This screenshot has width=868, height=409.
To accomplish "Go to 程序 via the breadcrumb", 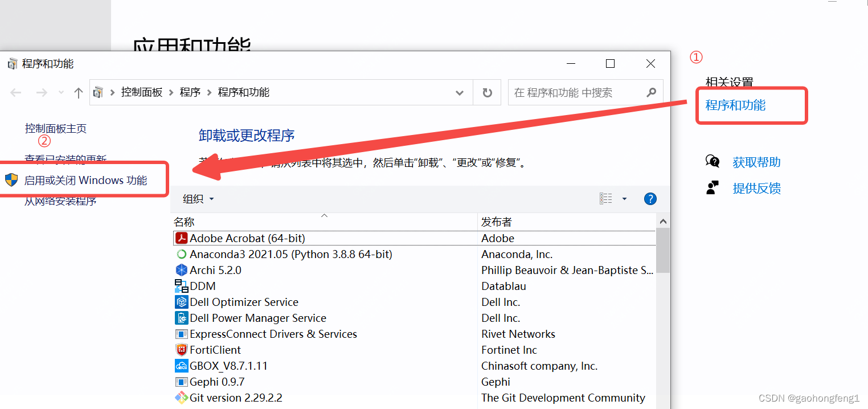I will tap(190, 92).
